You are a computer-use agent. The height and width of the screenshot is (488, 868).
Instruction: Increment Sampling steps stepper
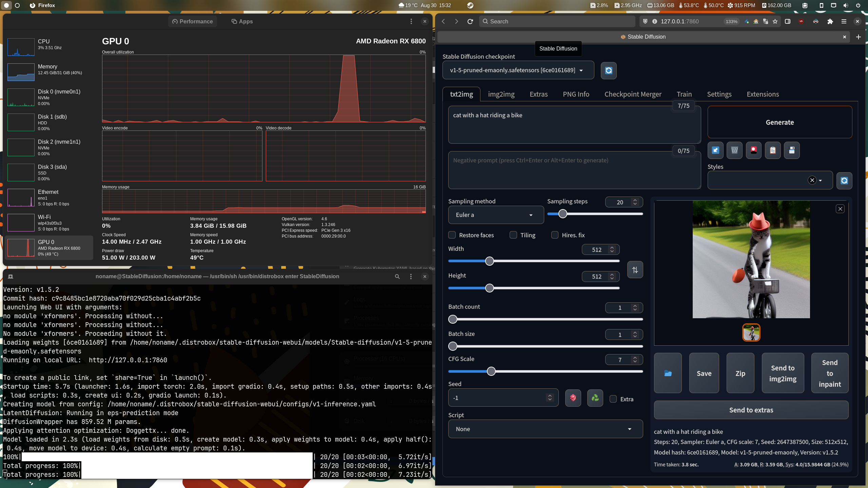point(635,200)
